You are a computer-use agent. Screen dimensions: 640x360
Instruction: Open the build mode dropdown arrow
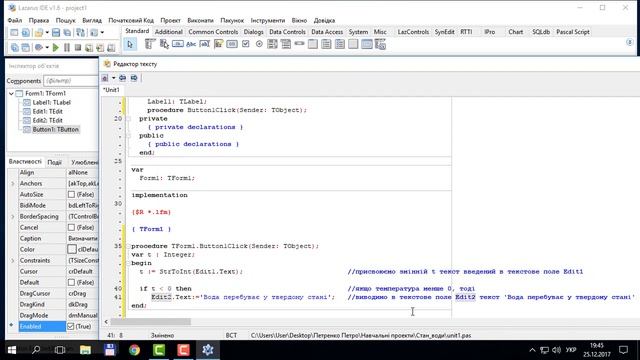pos(47,48)
